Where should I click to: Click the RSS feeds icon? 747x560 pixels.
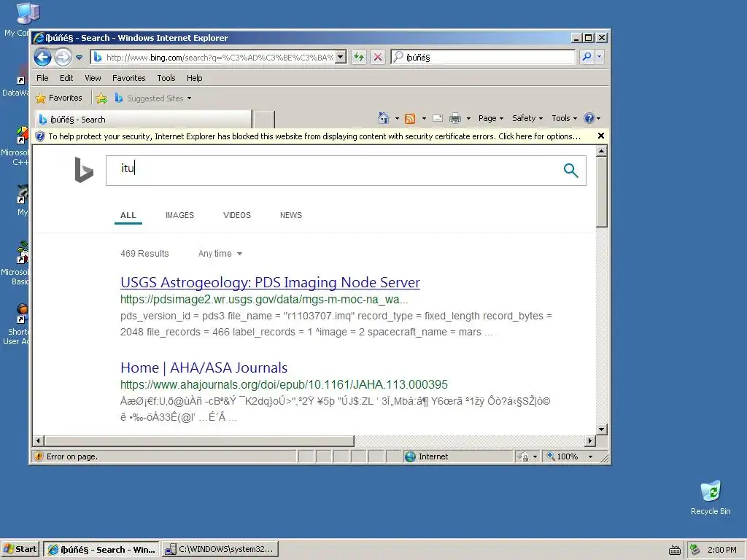tap(410, 118)
